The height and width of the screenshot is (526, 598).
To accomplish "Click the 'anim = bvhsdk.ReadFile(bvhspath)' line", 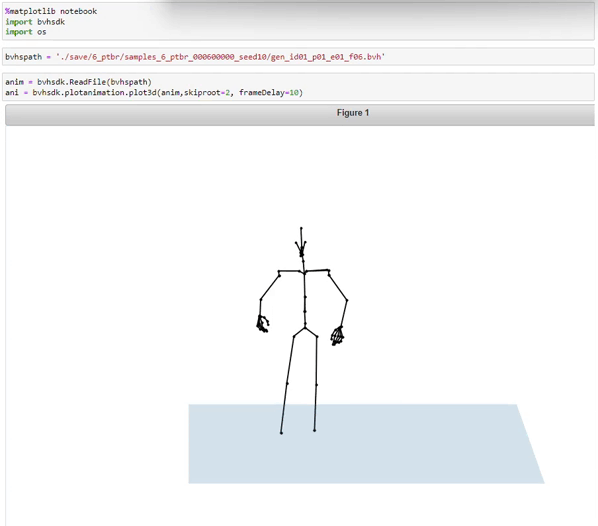I will 78,82.
